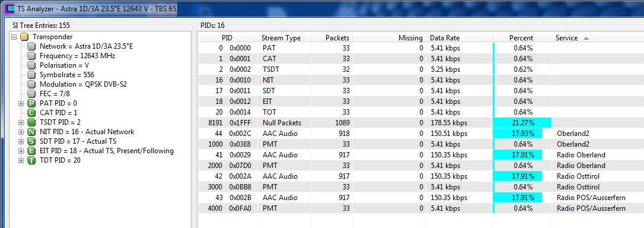Viewport: 644px width, 228px height.
Task: Select Radio POS/Ausserfern PMT row 0x0FA0
Action: [421, 208]
